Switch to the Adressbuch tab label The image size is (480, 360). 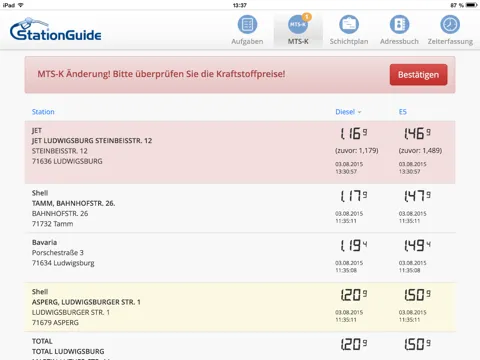tap(399, 41)
